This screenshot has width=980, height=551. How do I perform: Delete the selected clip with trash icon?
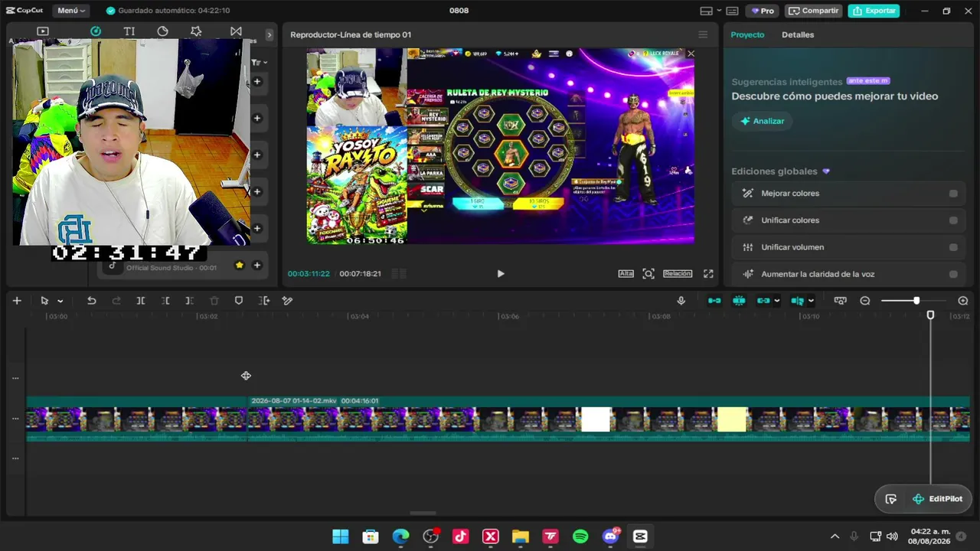[214, 301]
